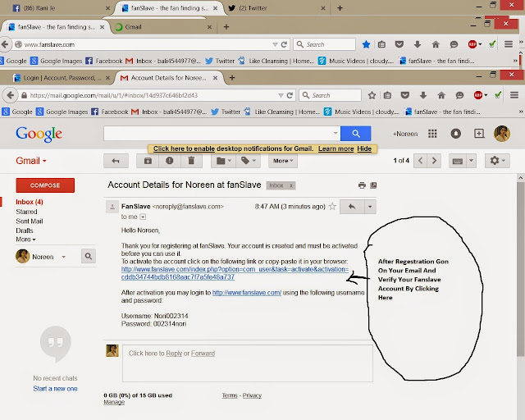Show details arrow next to 'to me'
Viewport: 525px width, 420px height.
coord(143,217)
